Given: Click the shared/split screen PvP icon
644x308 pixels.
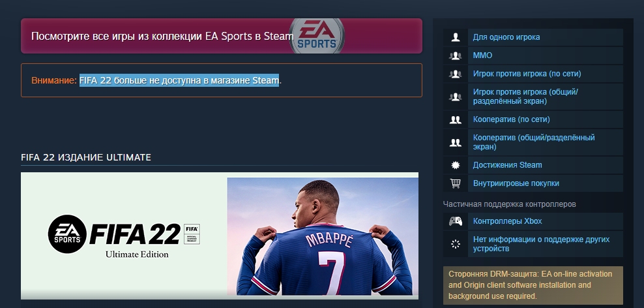Looking at the screenshot, I should click(x=455, y=97).
